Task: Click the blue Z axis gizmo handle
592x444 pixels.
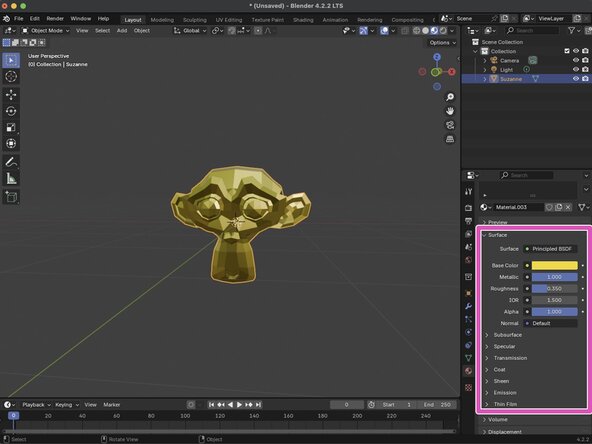Action: tap(437, 57)
